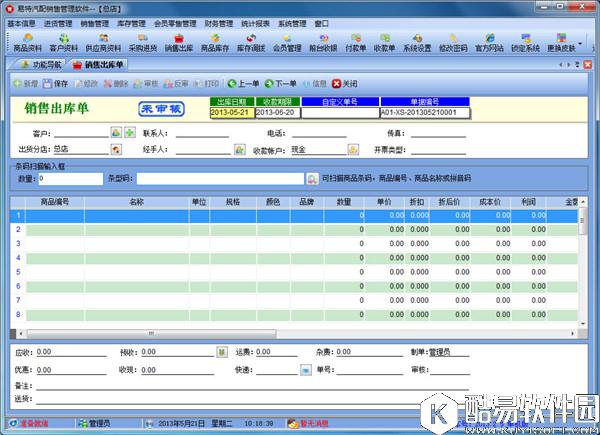600x435 pixels.
Task: Click icon beside the 预收 field
Action: click(x=222, y=352)
